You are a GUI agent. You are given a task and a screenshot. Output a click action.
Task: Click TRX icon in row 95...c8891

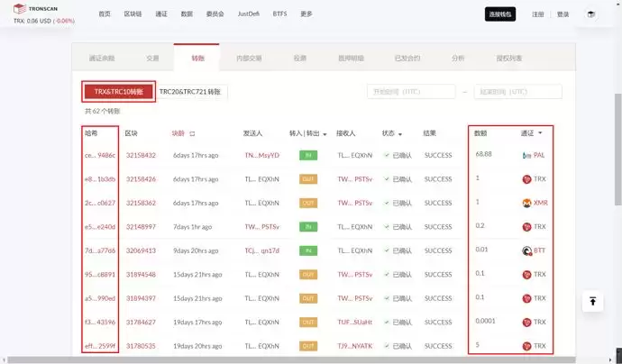coord(526,275)
